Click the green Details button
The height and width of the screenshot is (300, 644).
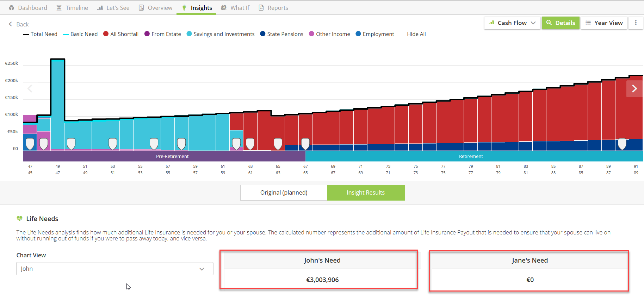[x=561, y=23]
